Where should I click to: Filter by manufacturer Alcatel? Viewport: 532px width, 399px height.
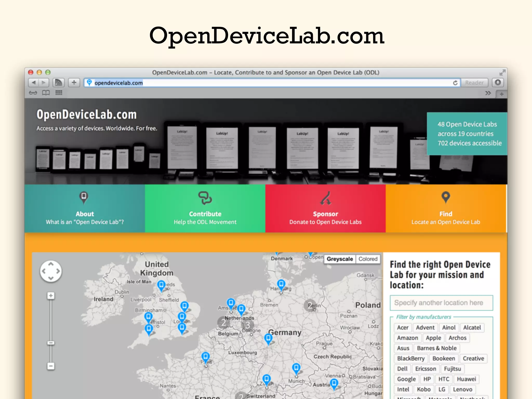pos(472,328)
